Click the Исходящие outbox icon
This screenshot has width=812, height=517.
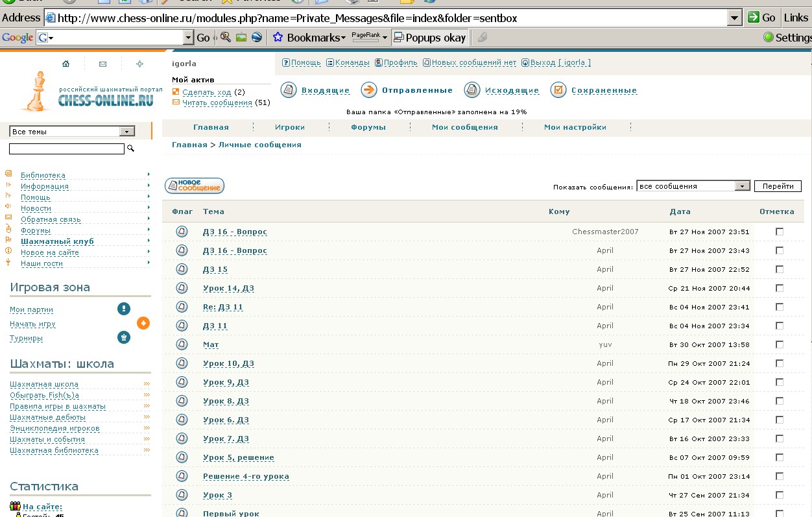pos(472,90)
